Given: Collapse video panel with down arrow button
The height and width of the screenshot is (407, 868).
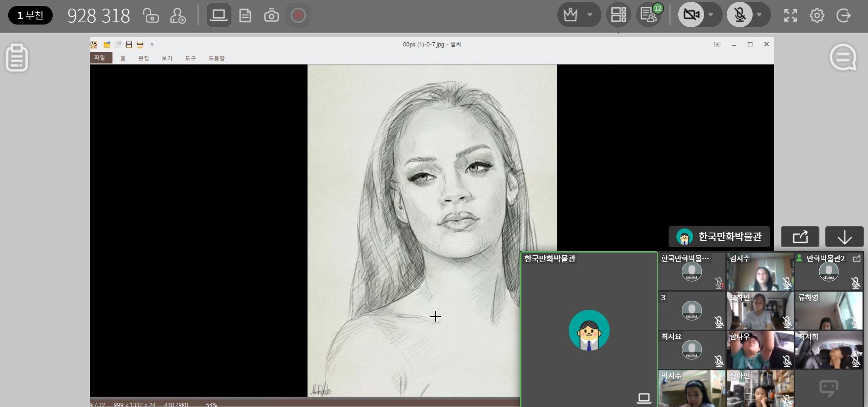Looking at the screenshot, I should coord(844,237).
